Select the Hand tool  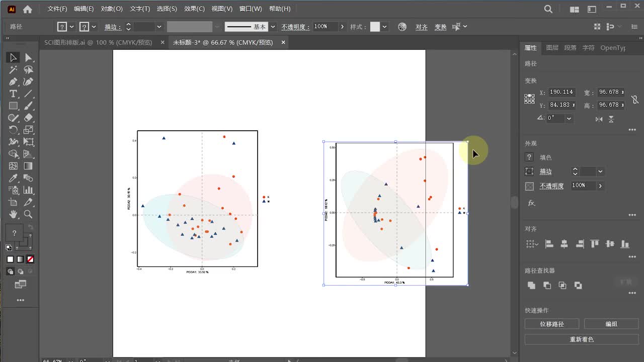coord(14,215)
